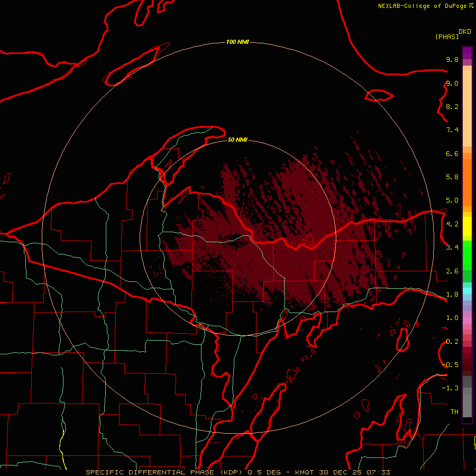The height and width of the screenshot is (476, 476).
Task: Click the 1.0 scale value
Action: tap(452, 318)
